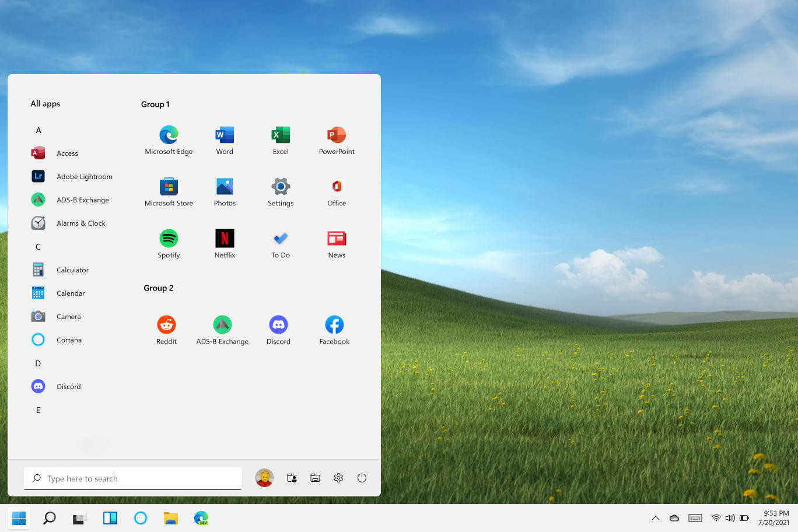Select the Group 2 heading

159,288
